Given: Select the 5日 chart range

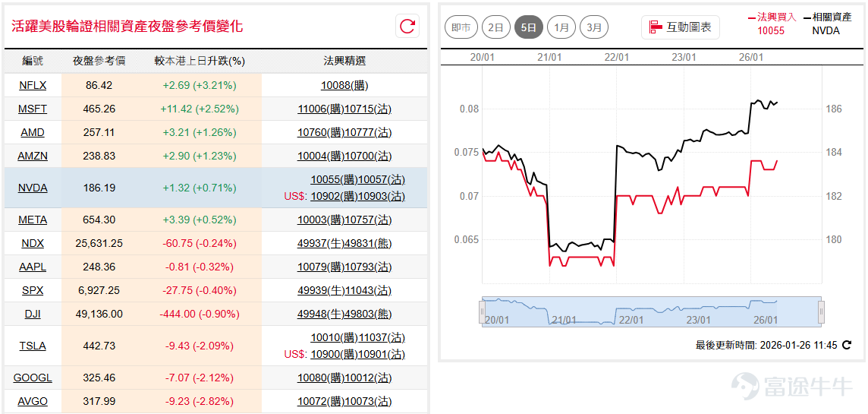Looking at the screenshot, I should (x=529, y=27).
